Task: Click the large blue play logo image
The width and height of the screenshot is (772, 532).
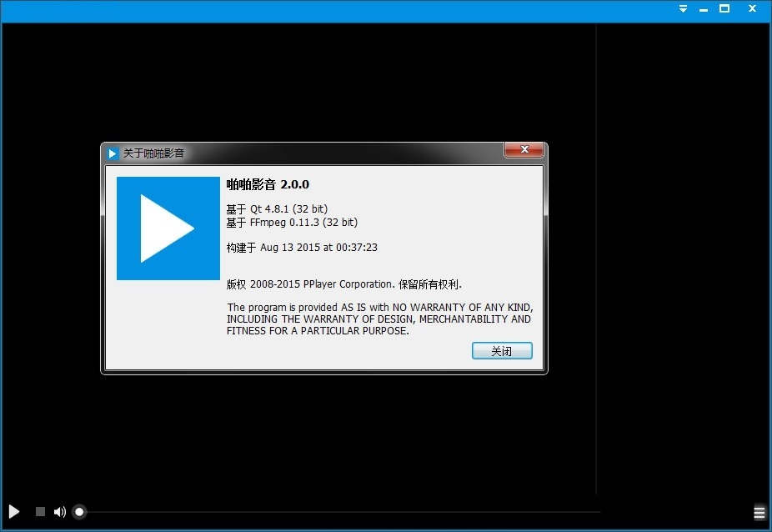Action: (168, 228)
